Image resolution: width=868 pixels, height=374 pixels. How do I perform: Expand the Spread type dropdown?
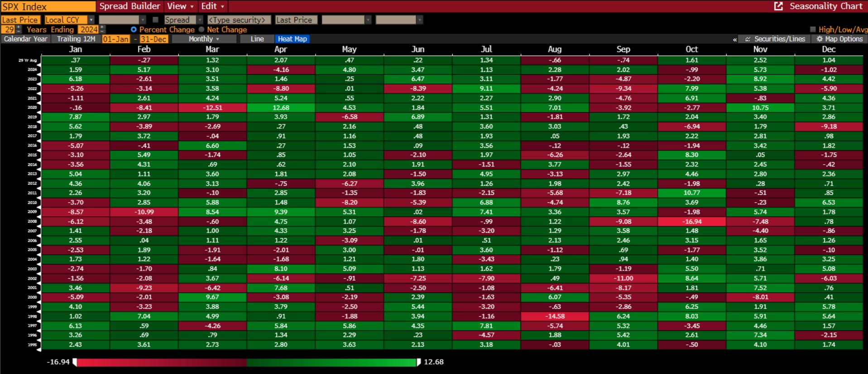(200, 20)
